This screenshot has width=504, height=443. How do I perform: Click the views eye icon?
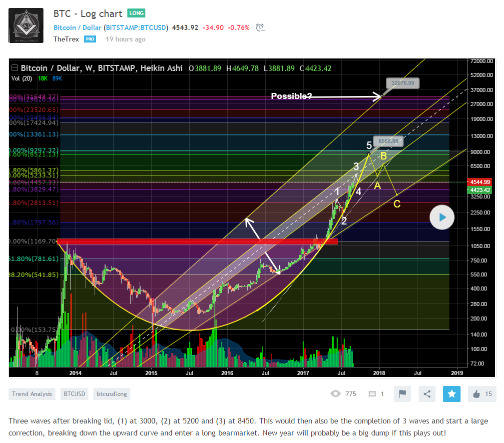335,394
